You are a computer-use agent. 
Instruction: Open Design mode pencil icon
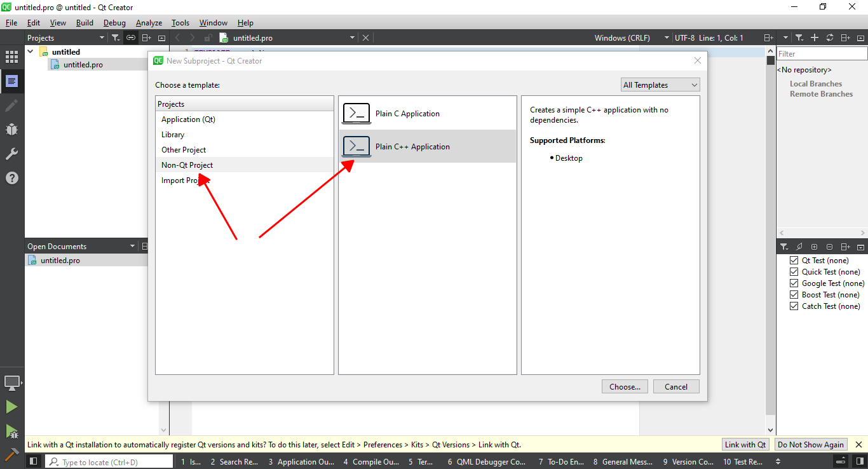[x=11, y=105]
